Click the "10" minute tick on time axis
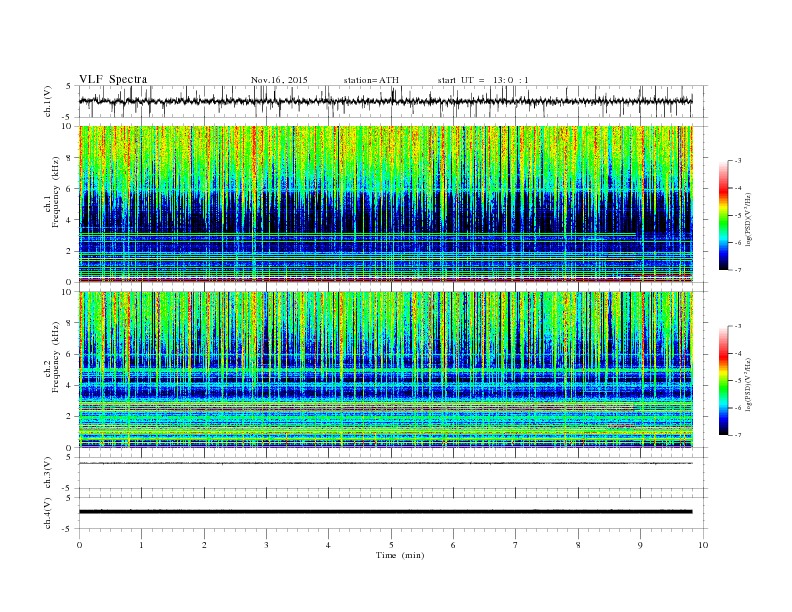Viewport: 792px width, 612px height. click(x=703, y=545)
